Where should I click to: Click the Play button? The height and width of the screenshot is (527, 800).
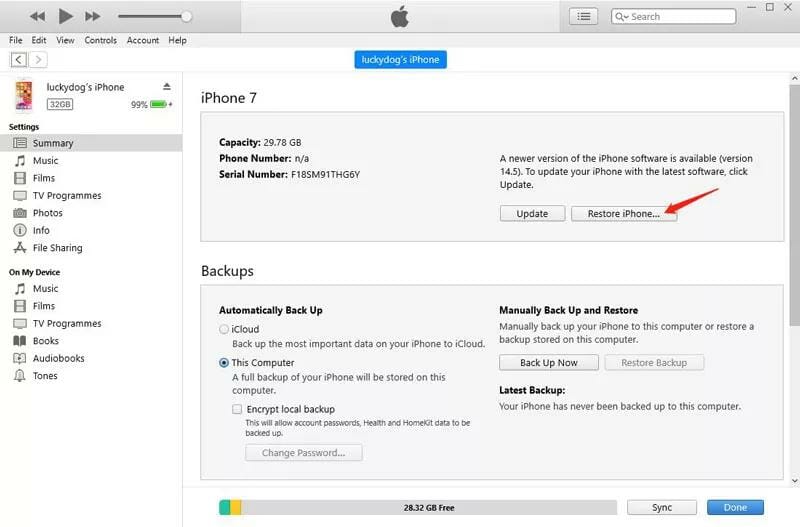click(x=65, y=16)
